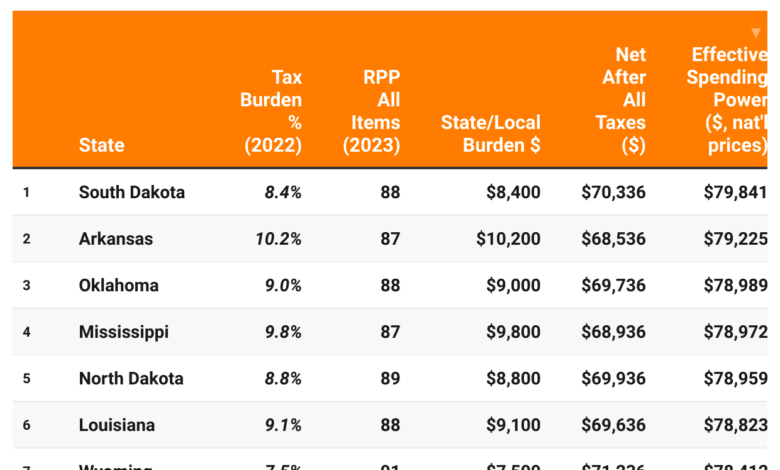Click the Effective Spending Power column header

point(728,100)
